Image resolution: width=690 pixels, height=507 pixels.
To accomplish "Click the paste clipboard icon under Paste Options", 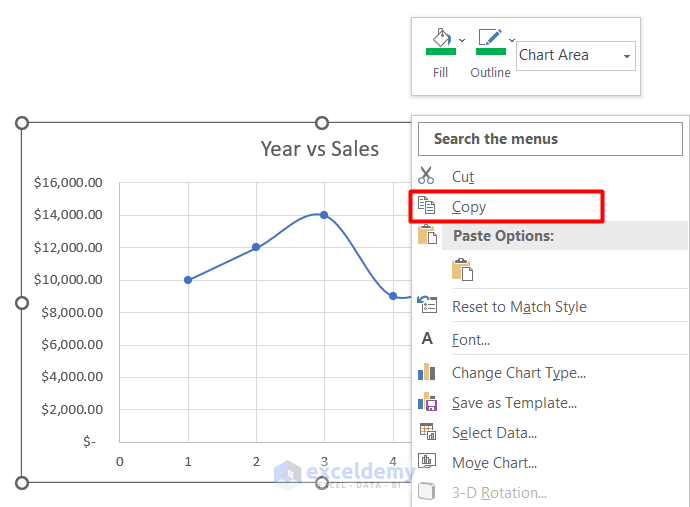I will pos(462,269).
